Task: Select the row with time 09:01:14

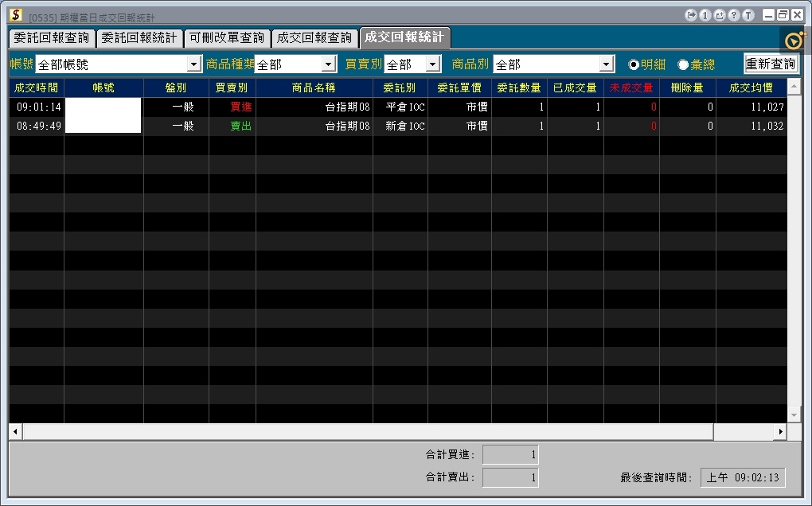Action: pyautogui.click(x=398, y=107)
